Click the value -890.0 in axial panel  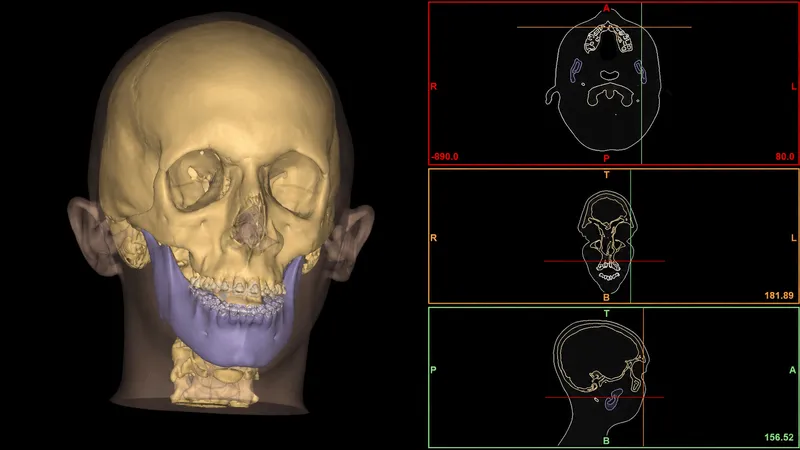click(445, 157)
